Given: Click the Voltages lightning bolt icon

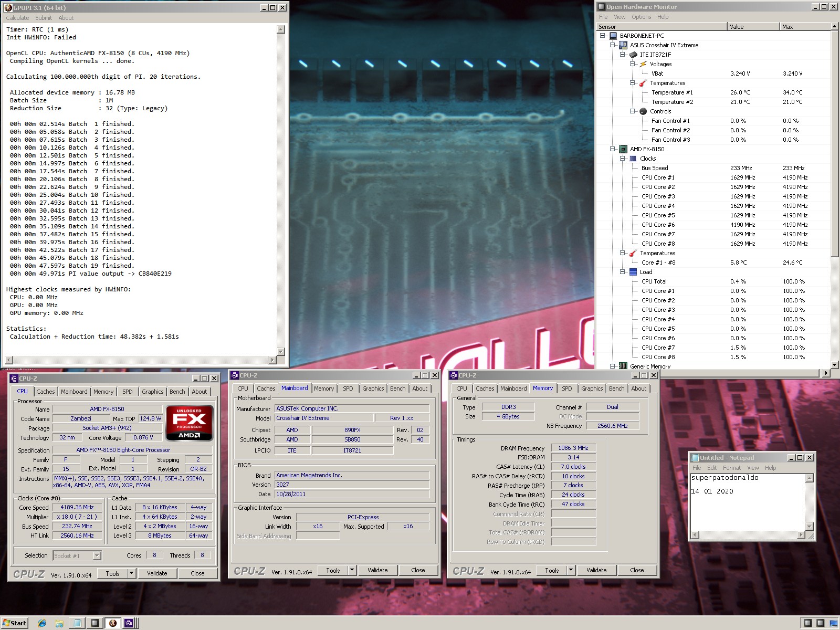Looking at the screenshot, I should pyautogui.click(x=643, y=64).
